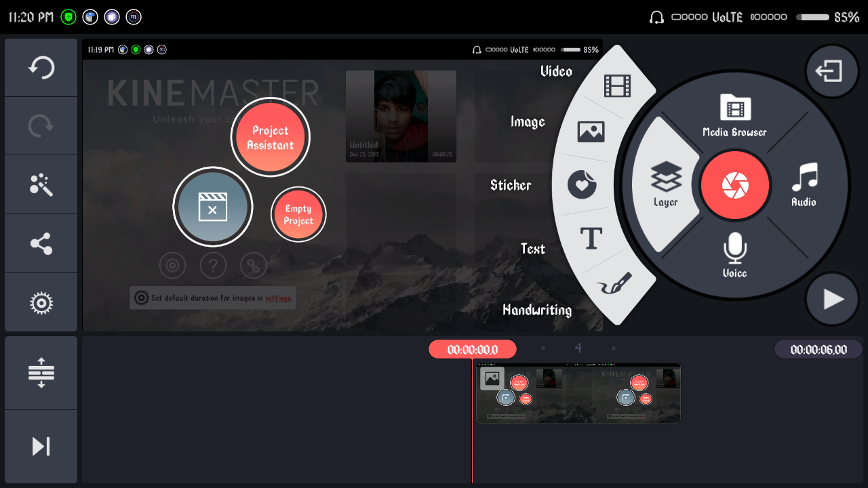The image size is (868, 488).
Task: Expand the timeline tracks view
Action: 41,373
